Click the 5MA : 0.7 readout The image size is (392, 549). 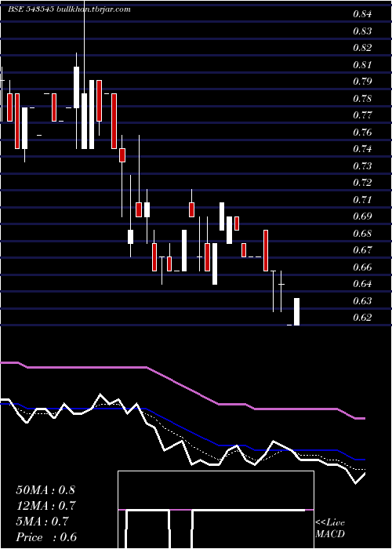(x=42, y=522)
